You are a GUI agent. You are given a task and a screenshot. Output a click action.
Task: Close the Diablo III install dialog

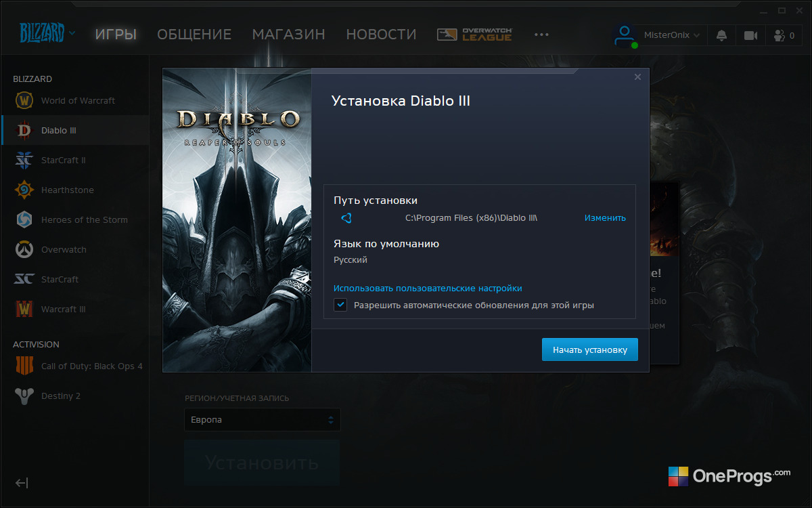[637, 77]
